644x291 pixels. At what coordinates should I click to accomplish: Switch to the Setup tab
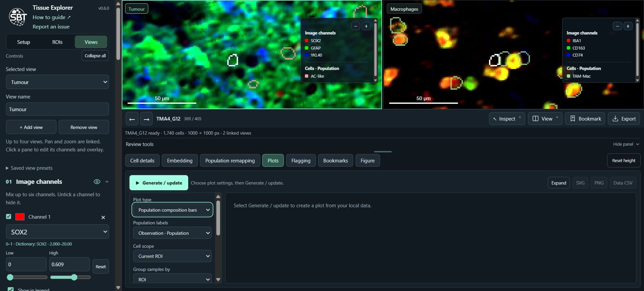[x=23, y=42]
